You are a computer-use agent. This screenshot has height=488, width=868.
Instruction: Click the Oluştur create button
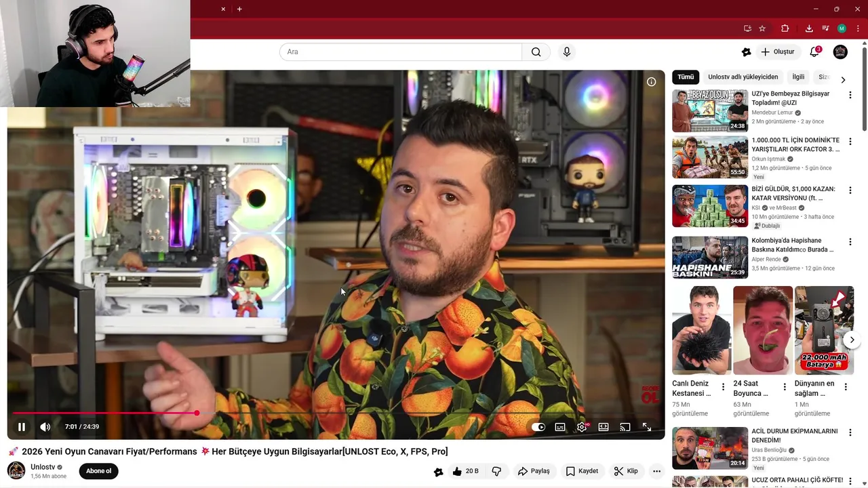tap(778, 52)
